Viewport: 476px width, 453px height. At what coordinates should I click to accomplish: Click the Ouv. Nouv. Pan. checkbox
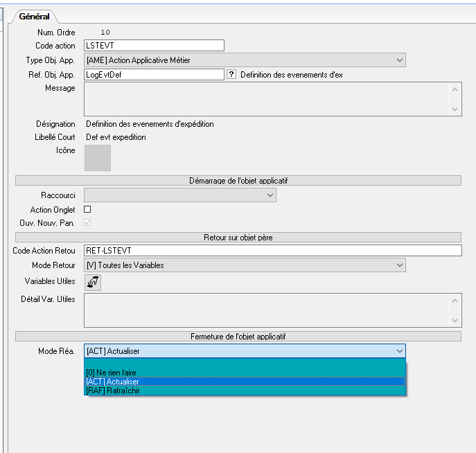click(x=87, y=222)
